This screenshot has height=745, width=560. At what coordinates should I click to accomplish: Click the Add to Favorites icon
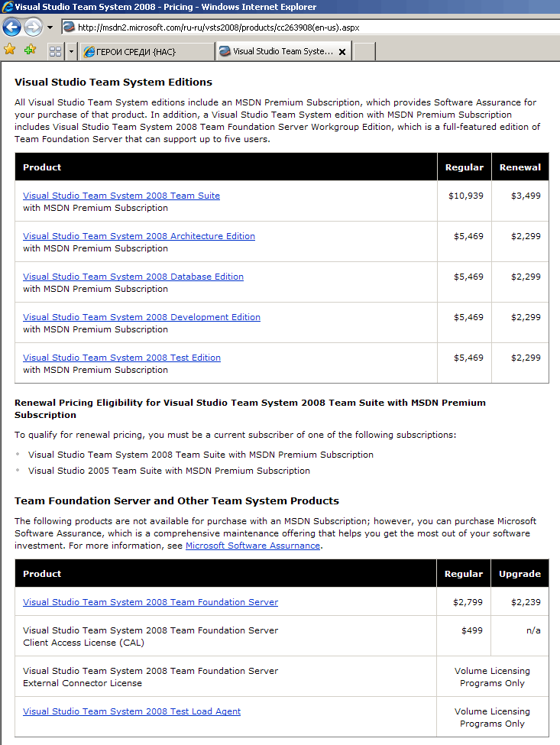(x=30, y=50)
